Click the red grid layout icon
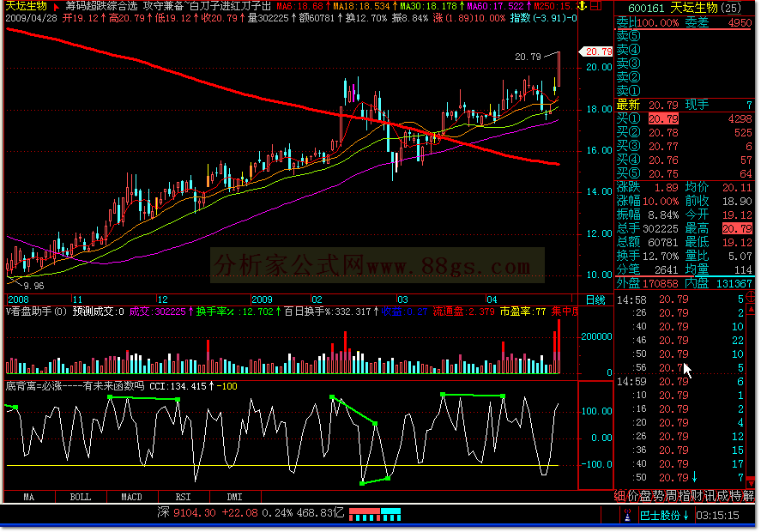The width and height of the screenshot is (761, 532). [x=596, y=6]
